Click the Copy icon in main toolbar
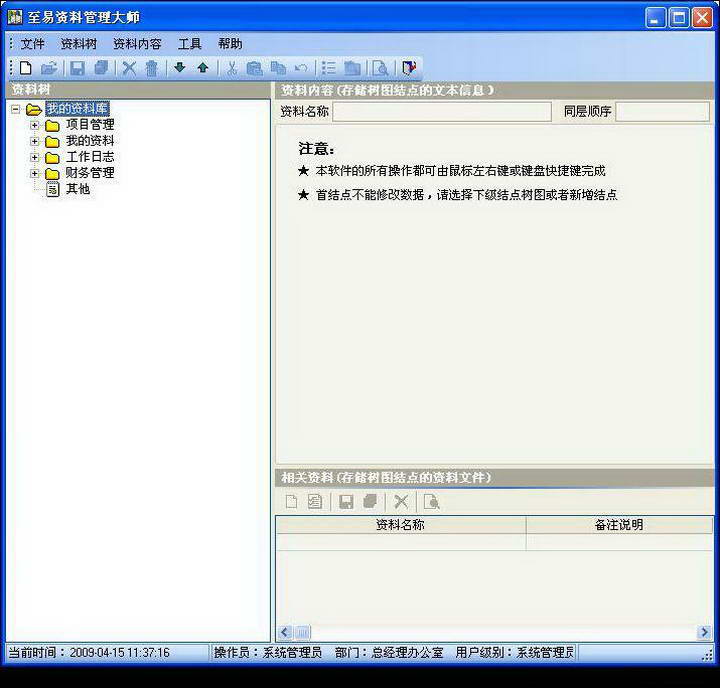Screen dimensions: 720x688 pyautogui.click(x=278, y=68)
